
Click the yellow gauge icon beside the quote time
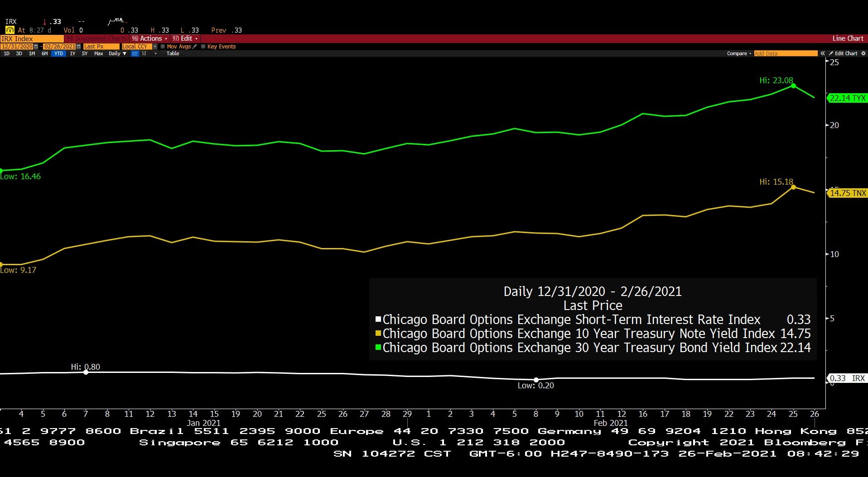tap(10, 30)
